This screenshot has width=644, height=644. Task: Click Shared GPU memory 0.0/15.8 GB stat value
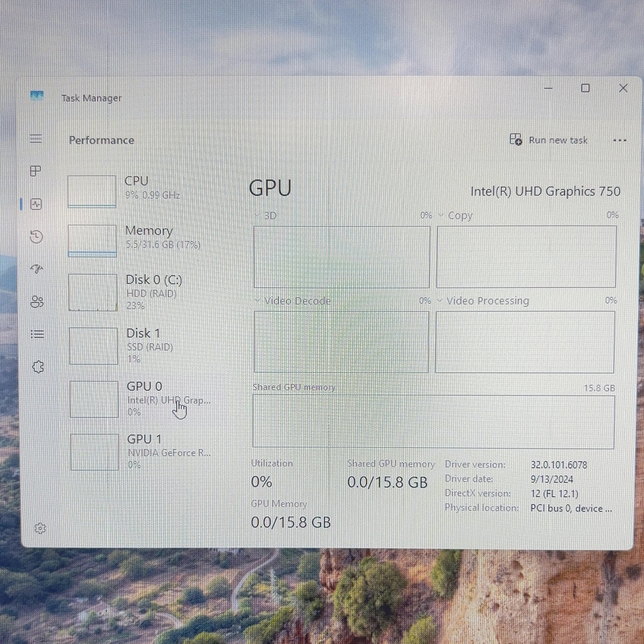pyautogui.click(x=387, y=482)
